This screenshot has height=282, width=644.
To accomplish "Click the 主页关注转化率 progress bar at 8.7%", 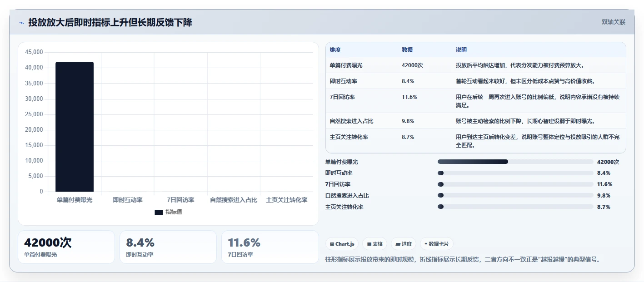I will (515, 207).
